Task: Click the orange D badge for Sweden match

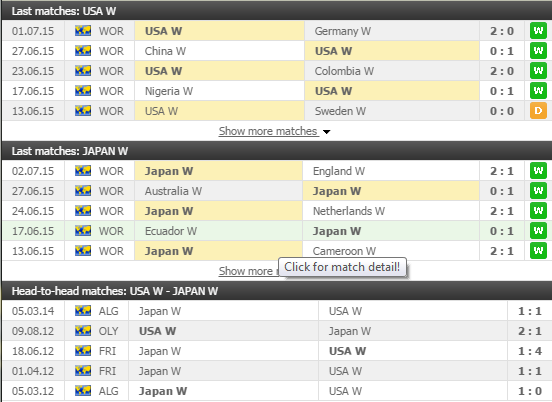Action: pos(538,111)
